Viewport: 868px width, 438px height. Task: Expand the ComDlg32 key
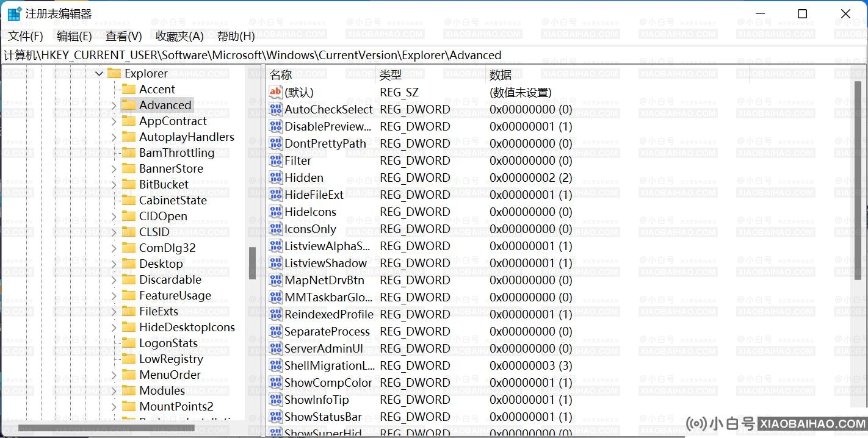(x=114, y=248)
